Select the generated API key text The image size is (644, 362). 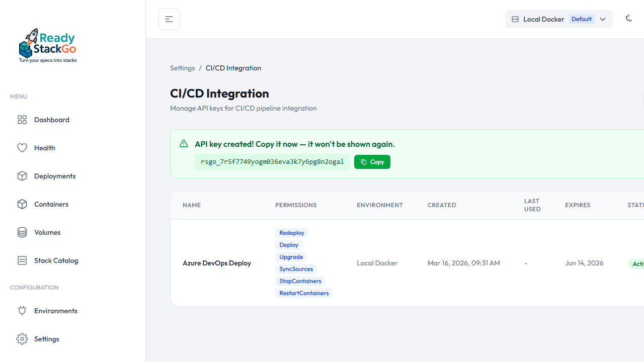272,162
